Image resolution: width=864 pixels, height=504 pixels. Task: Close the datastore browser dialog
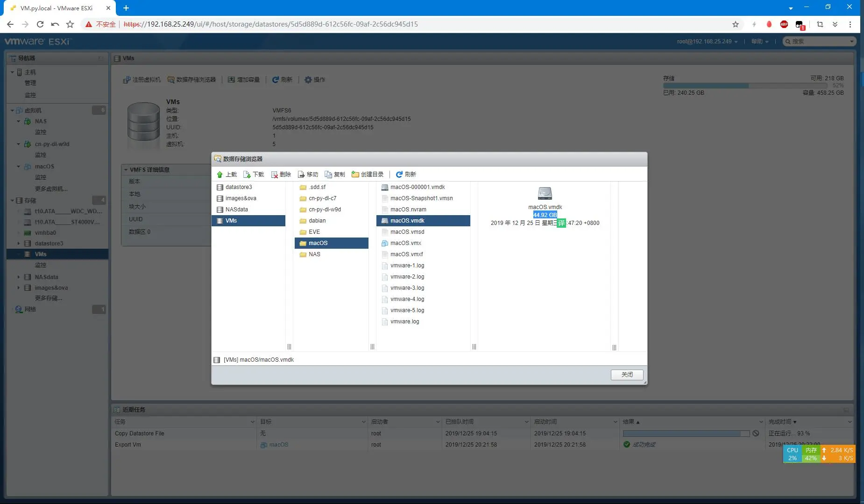tap(627, 375)
